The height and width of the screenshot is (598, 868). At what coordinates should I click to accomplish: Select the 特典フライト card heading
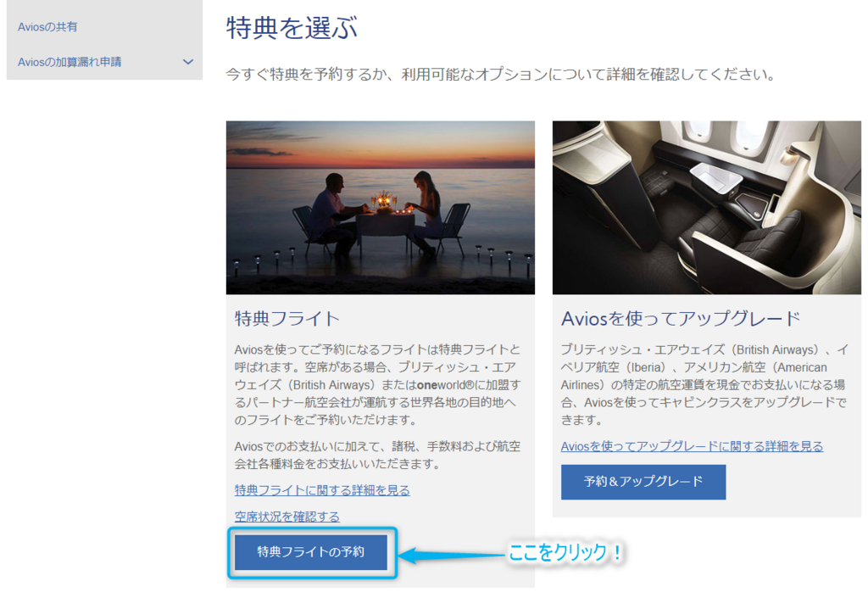point(287,318)
